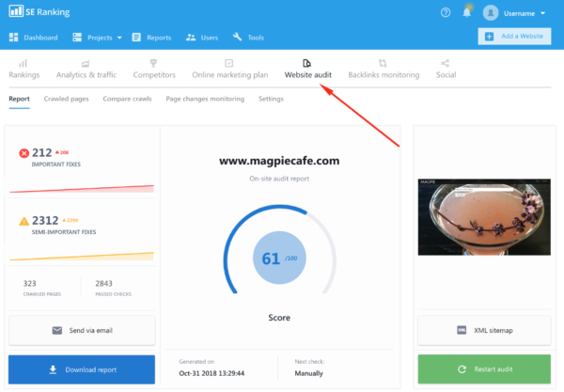Click the Website audit document icon
This screenshot has width=564, height=392.
point(306,63)
